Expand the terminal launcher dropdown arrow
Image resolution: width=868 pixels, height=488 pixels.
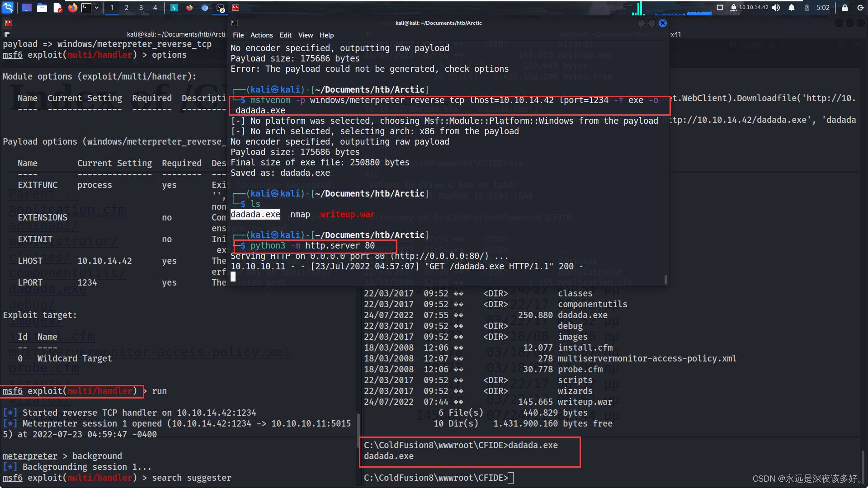coord(97,8)
